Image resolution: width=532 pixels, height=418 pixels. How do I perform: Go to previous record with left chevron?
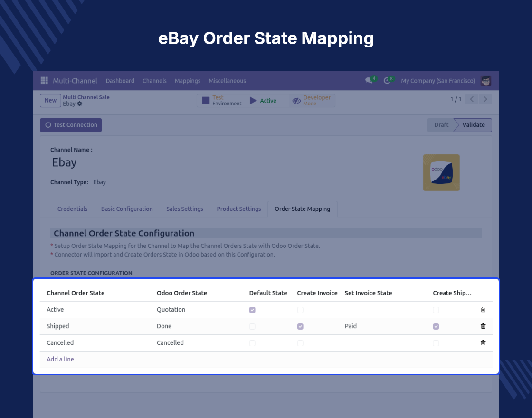[472, 99]
